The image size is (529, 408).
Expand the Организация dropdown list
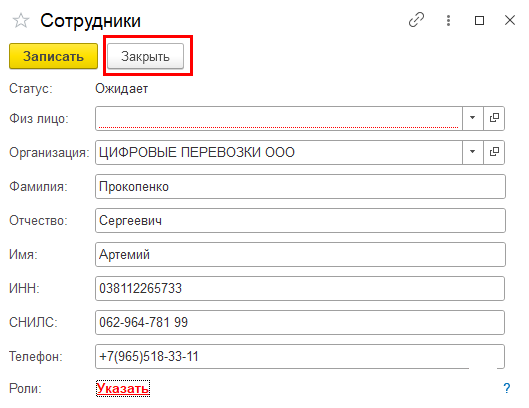(x=473, y=152)
